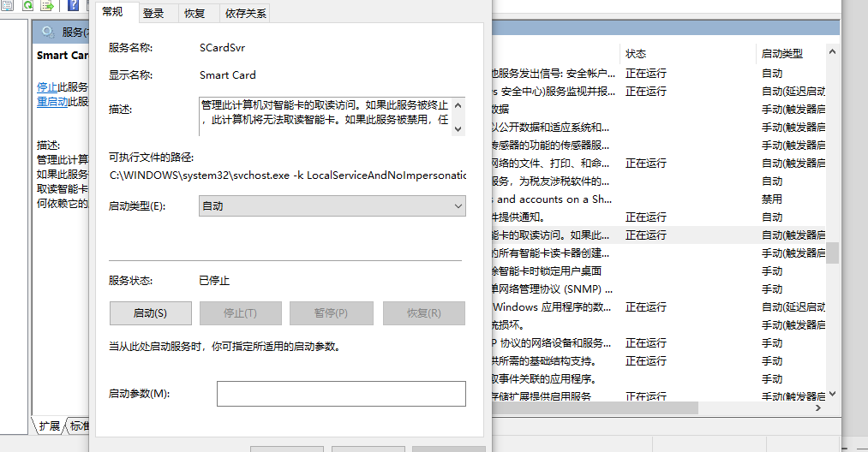Screen dimensions: 868x452
Task: Switch to the 常规 tab
Action: pyautogui.click(x=112, y=12)
